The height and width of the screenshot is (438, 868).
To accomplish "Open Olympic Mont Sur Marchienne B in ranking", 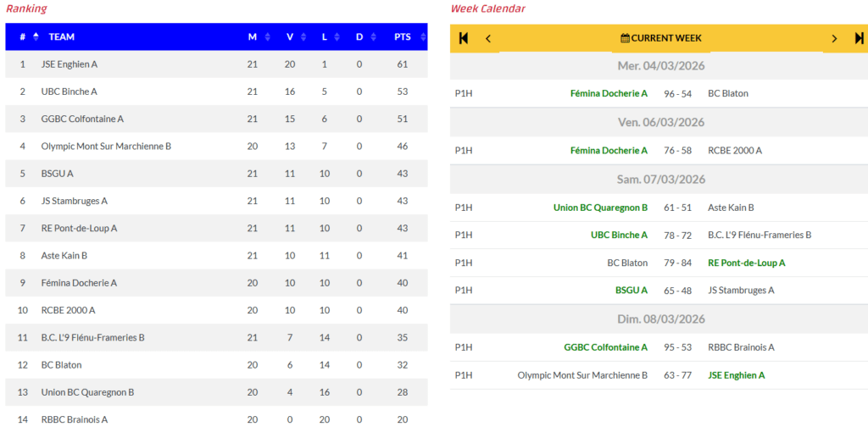I will point(106,147).
